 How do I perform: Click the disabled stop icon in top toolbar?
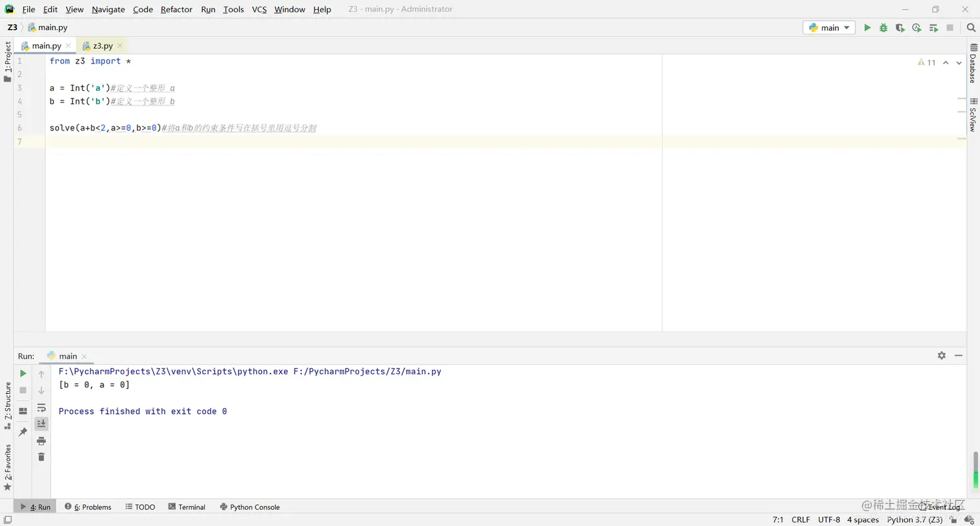tap(950, 28)
